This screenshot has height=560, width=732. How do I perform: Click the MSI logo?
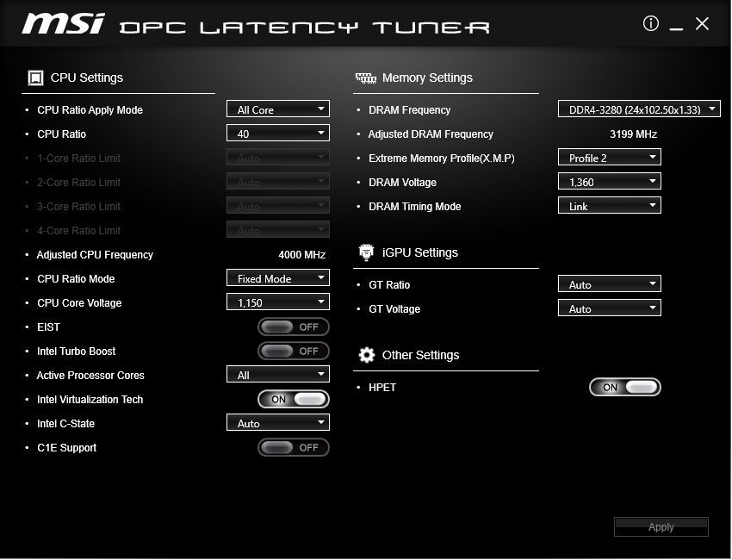pyautogui.click(x=64, y=23)
